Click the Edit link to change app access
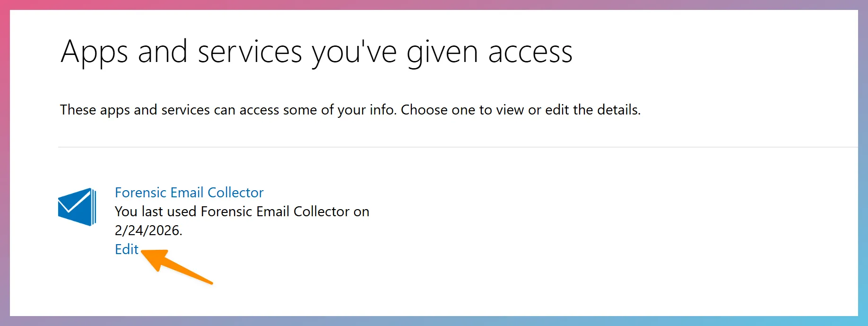The image size is (868, 326). tap(126, 249)
